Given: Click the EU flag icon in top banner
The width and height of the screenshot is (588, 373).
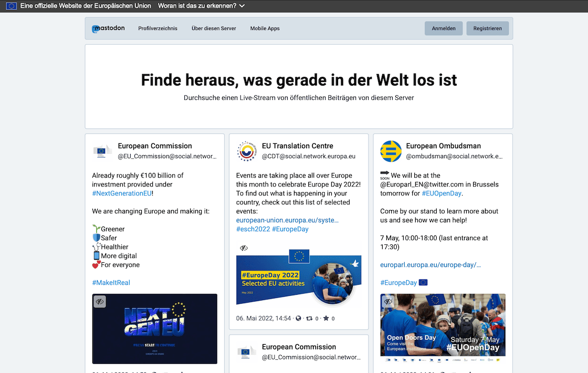Looking at the screenshot, I should [11, 6].
